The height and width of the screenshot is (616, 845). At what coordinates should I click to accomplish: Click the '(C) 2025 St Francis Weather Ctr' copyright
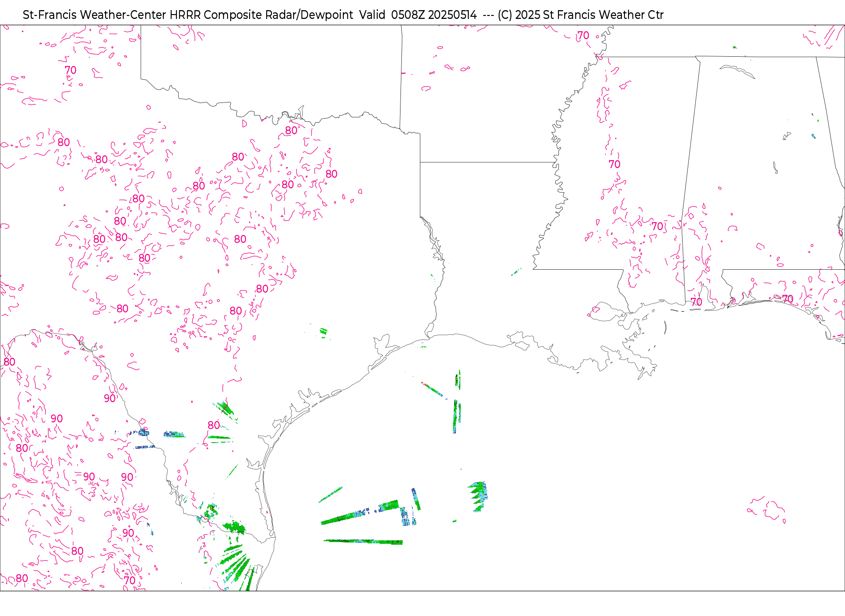(580, 15)
